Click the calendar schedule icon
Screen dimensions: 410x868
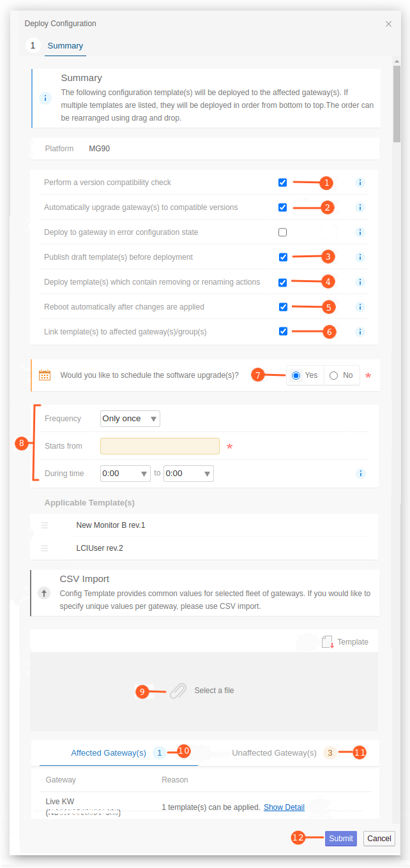pos(45,375)
